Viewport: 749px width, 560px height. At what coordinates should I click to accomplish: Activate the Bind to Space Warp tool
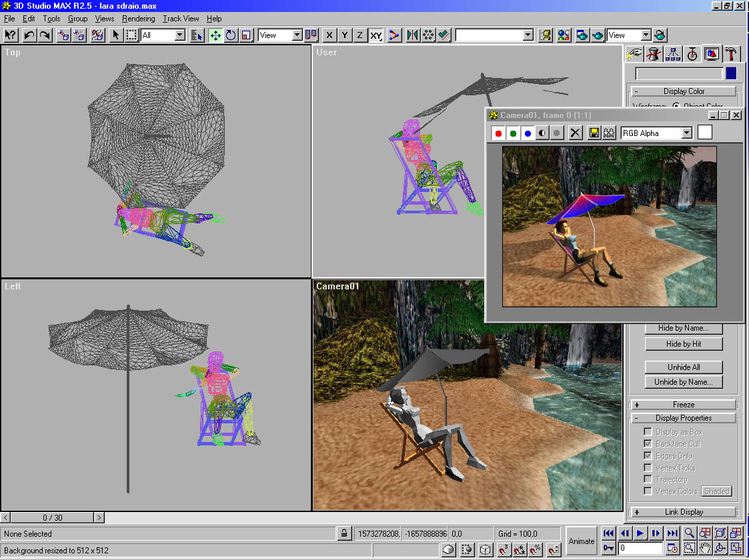tap(97, 35)
